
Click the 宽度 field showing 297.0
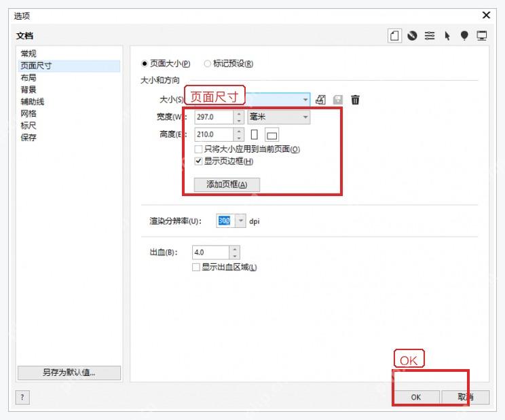[x=214, y=117]
